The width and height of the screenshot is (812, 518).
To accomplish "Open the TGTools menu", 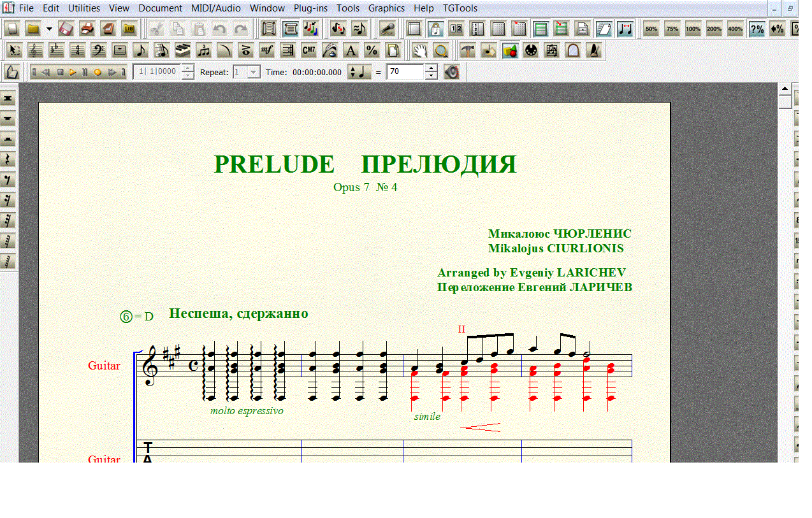I will coord(460,8).
